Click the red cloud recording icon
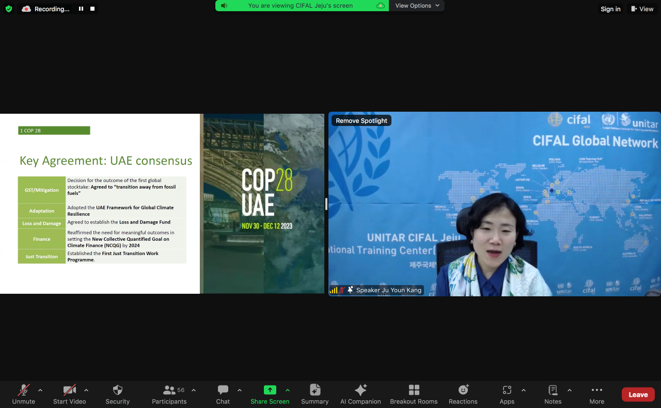Image resolution: width=661 pixels, height=408 pixels. [x=26, y=8]
